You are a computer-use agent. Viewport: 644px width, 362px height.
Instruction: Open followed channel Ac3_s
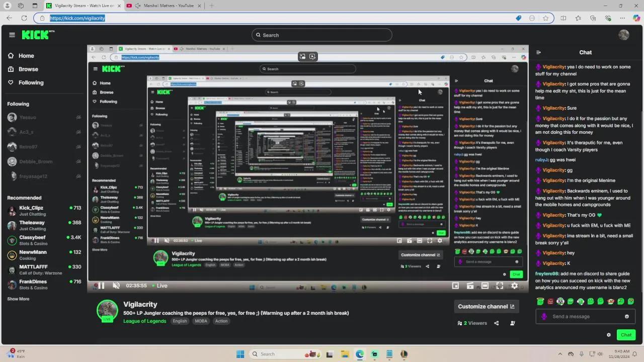click(x=43, y=132)
